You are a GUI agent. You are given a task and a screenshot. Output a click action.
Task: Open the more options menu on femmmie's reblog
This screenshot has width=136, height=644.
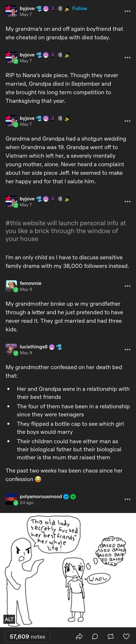(x=127, y=286)
